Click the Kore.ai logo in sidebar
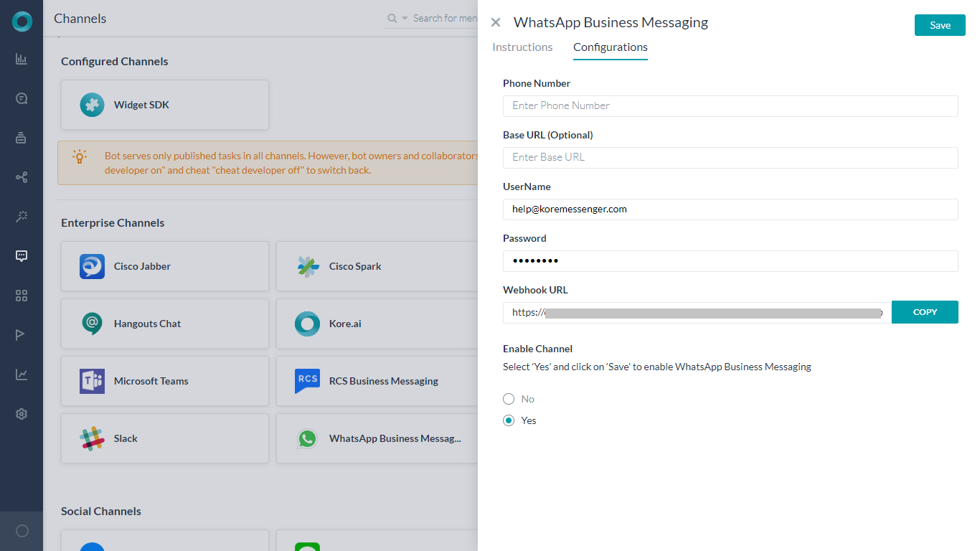980x551 pixels. coord(22,22)
